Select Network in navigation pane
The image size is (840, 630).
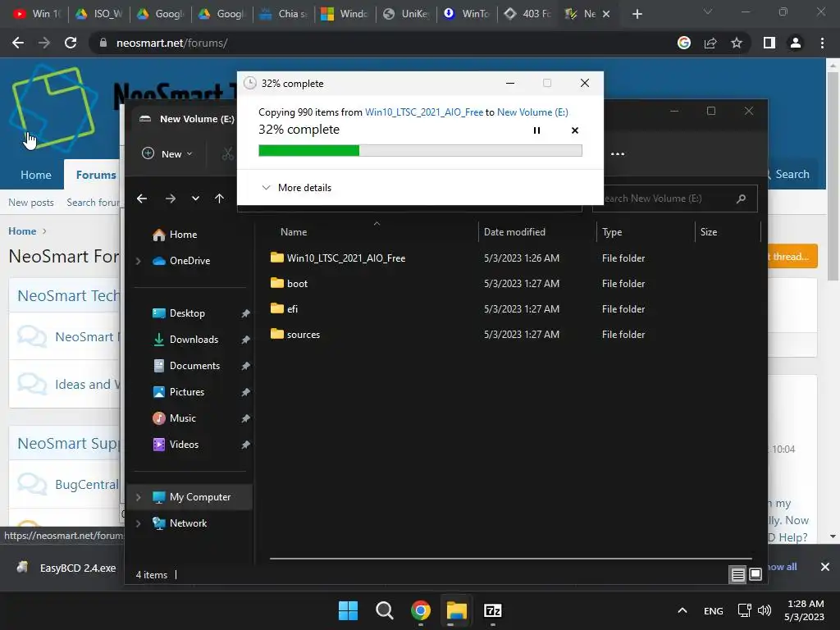[x=188, y=523]
